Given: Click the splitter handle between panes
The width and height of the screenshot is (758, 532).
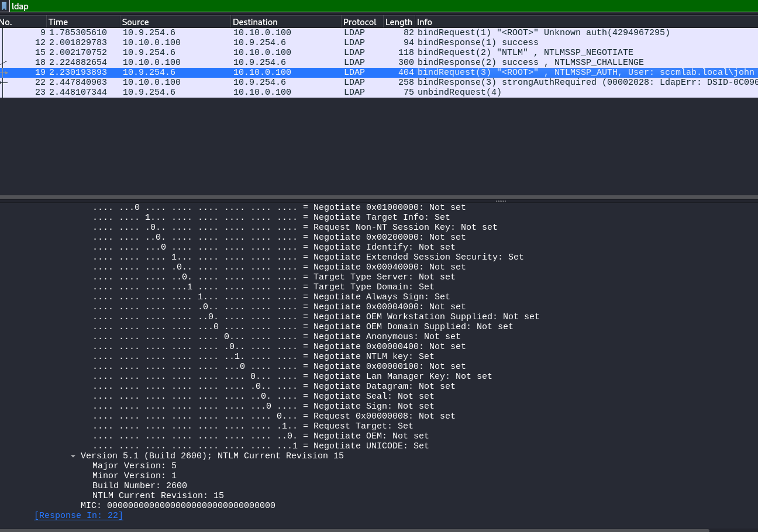Looking at the screenshot, I should point(501,201).
